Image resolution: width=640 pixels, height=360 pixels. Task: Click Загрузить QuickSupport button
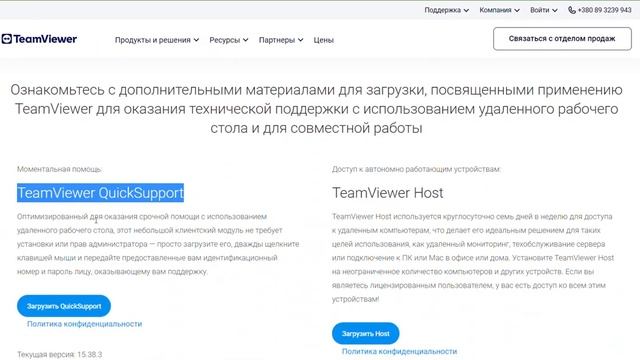[x=64, y=306]
